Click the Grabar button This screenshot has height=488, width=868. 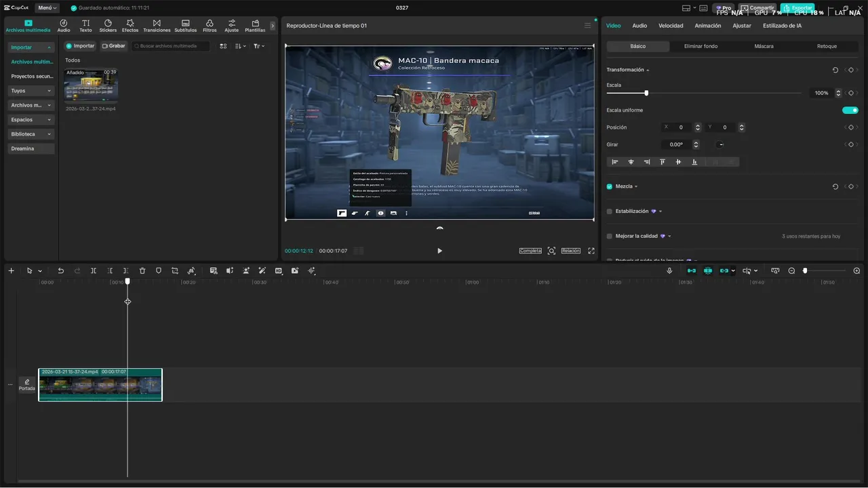(x=114, y=46)
